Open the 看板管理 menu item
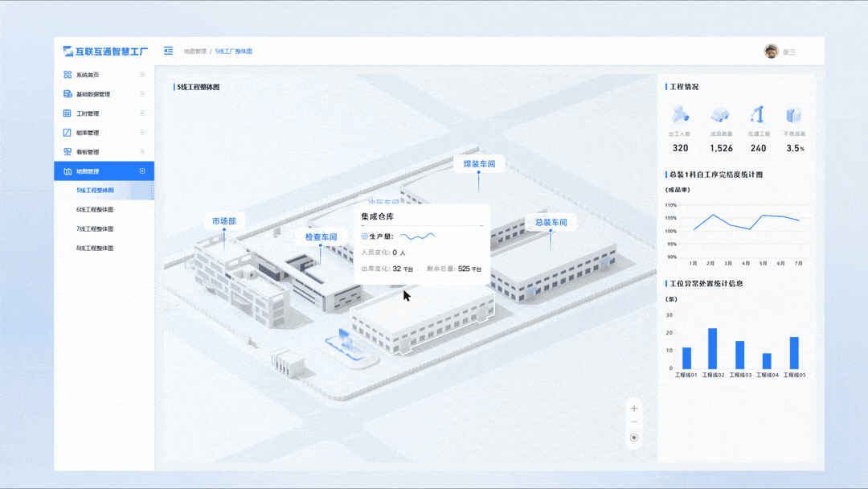The width and height of the screenshot is (868, 489). pyautogui.click(x=104, y=152)
